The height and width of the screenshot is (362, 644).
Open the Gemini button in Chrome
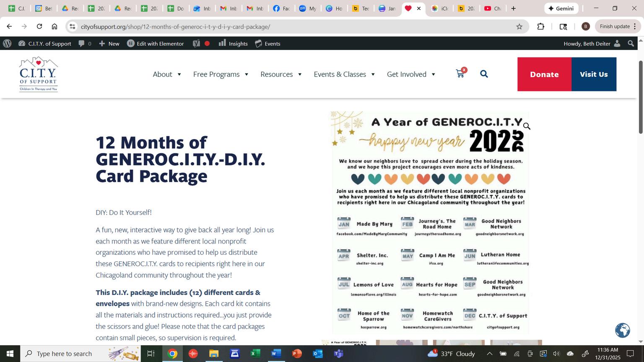pyautogui.click(x=561, y=8)
